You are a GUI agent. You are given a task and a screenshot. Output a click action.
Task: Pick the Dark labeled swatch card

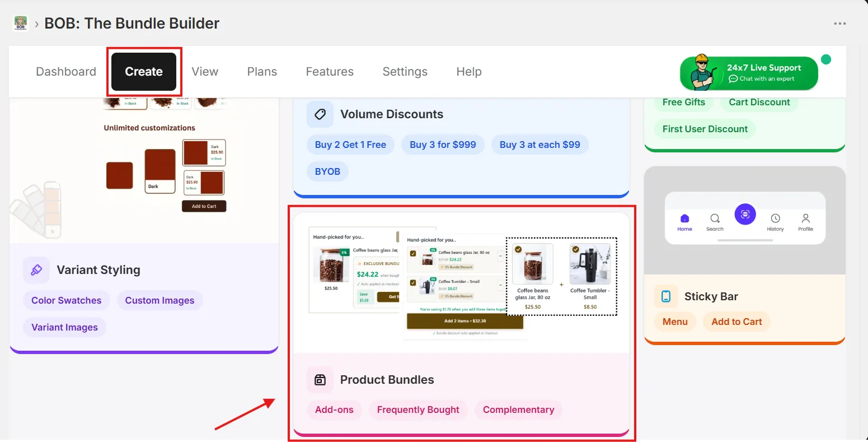[160, 171]
